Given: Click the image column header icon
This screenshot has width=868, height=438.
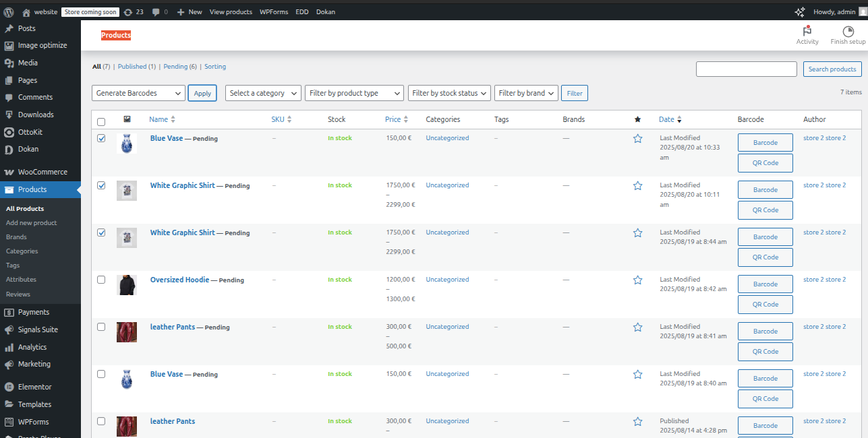Looking at the screenshot, I should click(127, 119).
